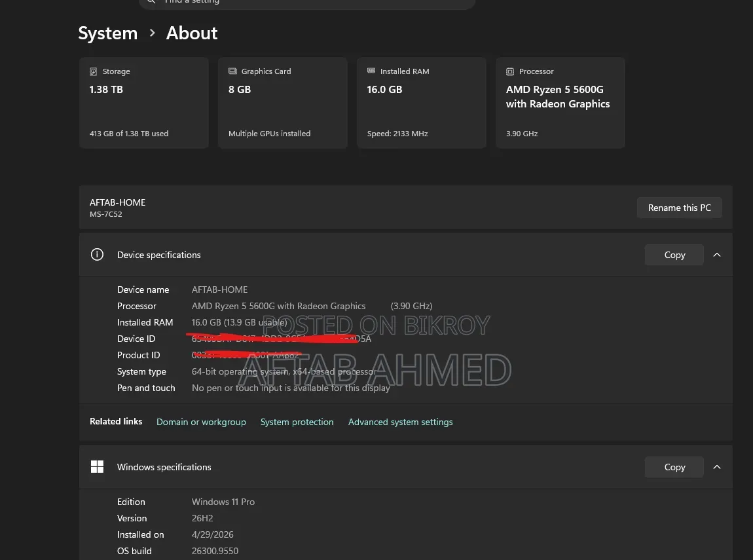Image resolution: width=753 pixels, height=560 pixels.
Task: Click the Find a setting search box
Action: pyautogui.click(x=307, y=3)
